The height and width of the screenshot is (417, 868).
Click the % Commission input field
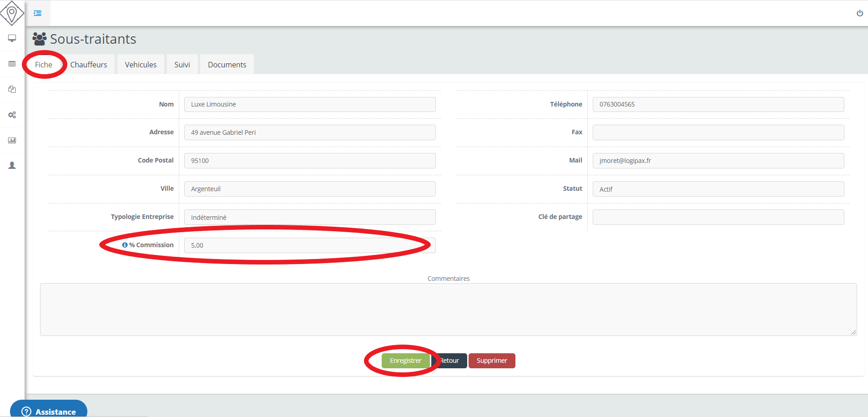(x=309, y=245)
